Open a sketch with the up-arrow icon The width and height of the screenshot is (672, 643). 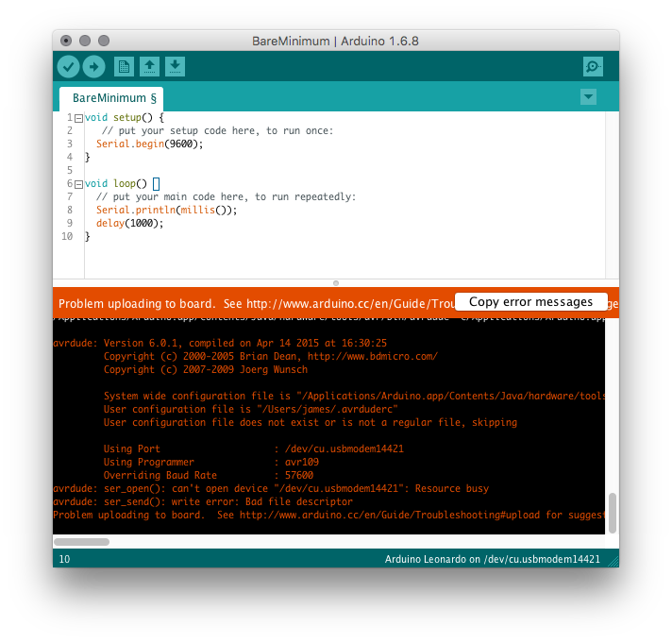[149, 66]
